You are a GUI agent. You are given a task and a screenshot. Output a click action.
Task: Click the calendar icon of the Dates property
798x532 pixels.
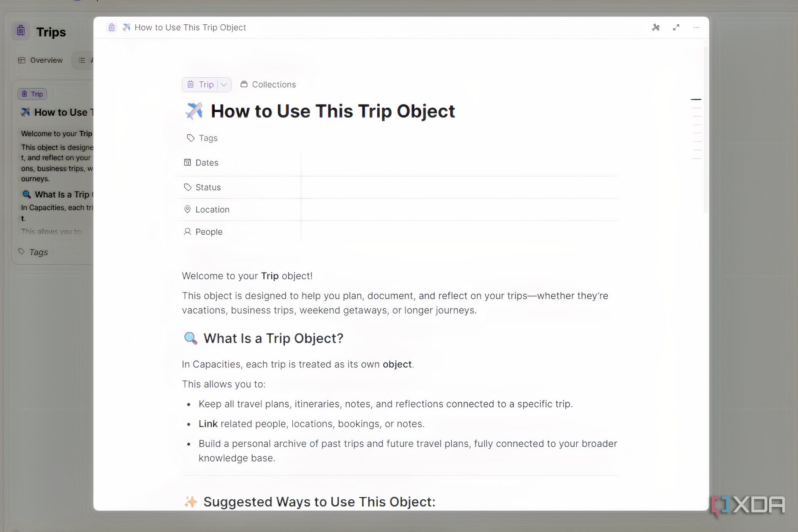(x=187, y=162)
